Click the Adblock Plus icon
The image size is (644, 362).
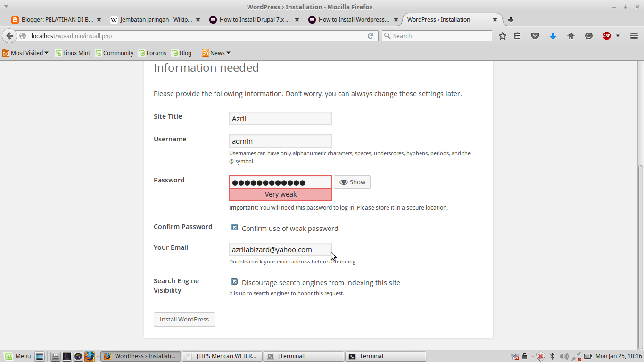point(607,36)
